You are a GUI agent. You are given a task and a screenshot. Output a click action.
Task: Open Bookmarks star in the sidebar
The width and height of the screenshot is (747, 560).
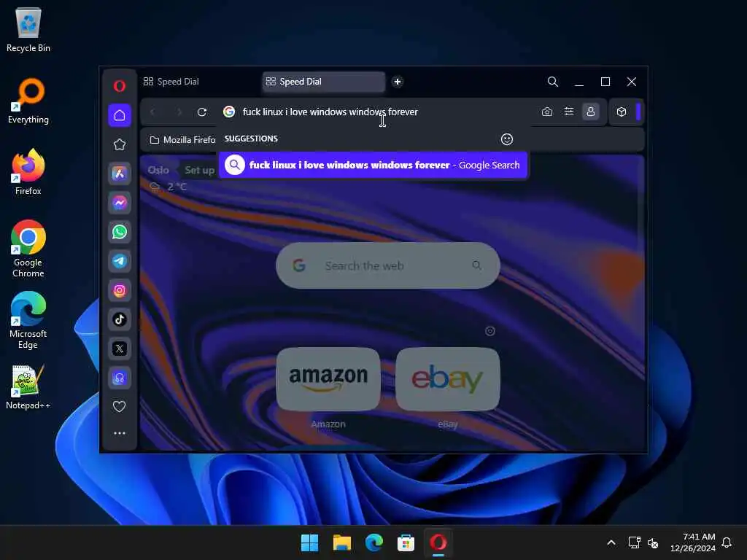point(120,144)
